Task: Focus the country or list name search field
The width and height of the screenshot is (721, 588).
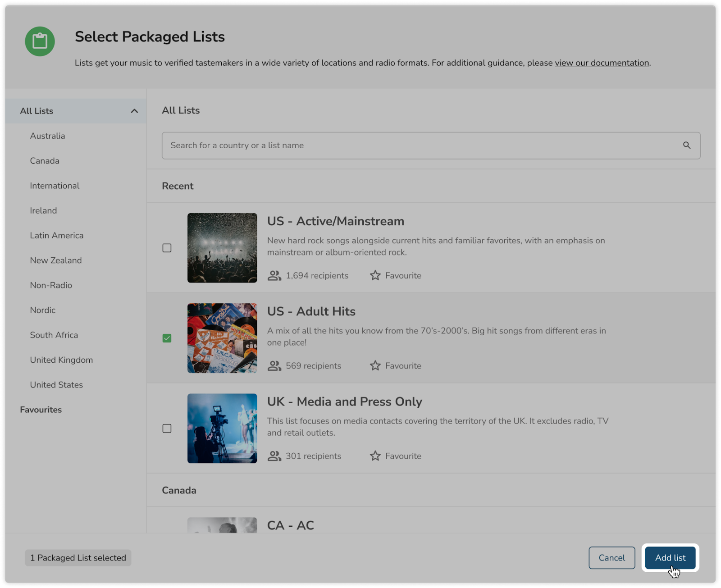Action: (431, 145)
